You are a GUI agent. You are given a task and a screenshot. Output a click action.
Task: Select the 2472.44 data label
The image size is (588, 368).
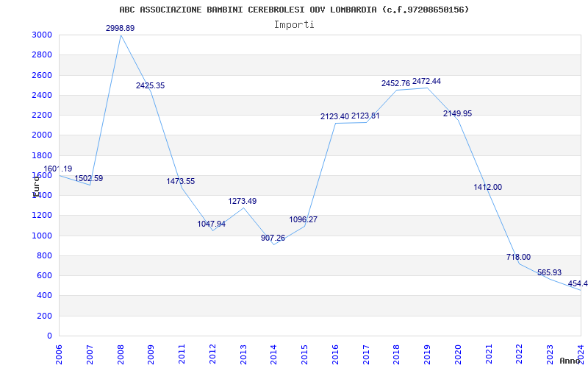[426, 82]
